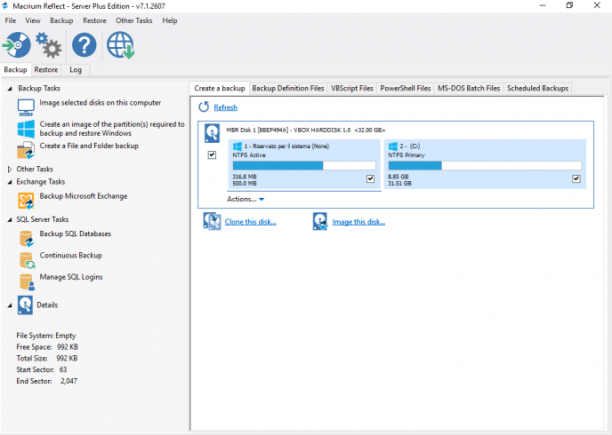The height and width of the screenshot is (435, 612).
Task: Click the Image this disk icon
Action: [320, 222]
